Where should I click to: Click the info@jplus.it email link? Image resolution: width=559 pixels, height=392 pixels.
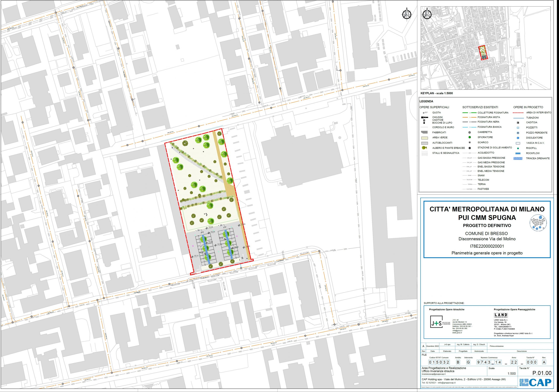tap(457, 331)
